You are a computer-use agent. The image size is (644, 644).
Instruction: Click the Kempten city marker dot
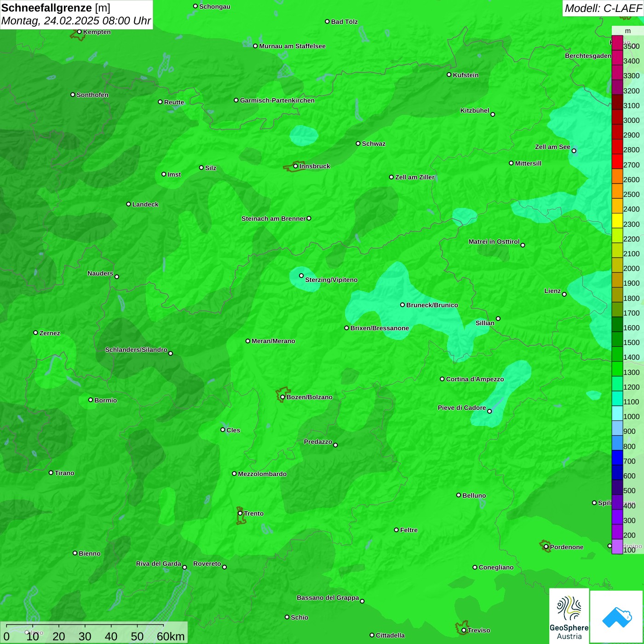79,32
